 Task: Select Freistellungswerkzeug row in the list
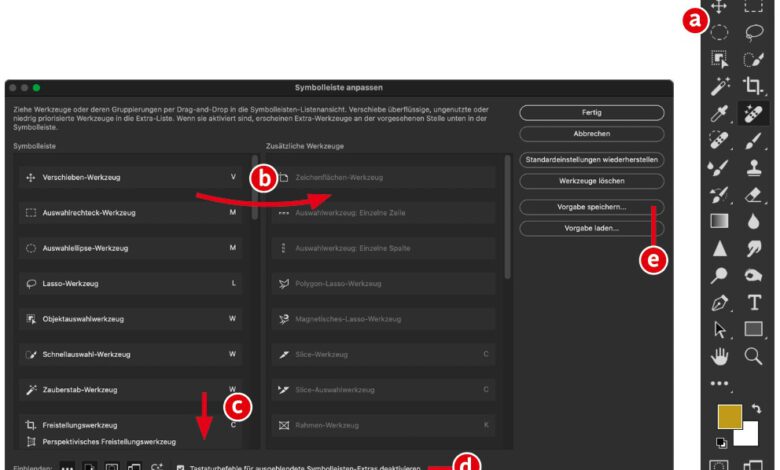click(x=130, y=425)
